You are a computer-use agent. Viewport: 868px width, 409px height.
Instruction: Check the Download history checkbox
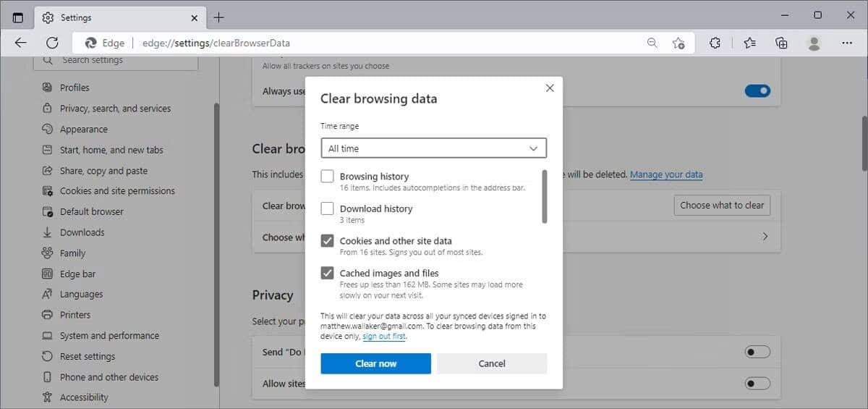click(328, 208)
